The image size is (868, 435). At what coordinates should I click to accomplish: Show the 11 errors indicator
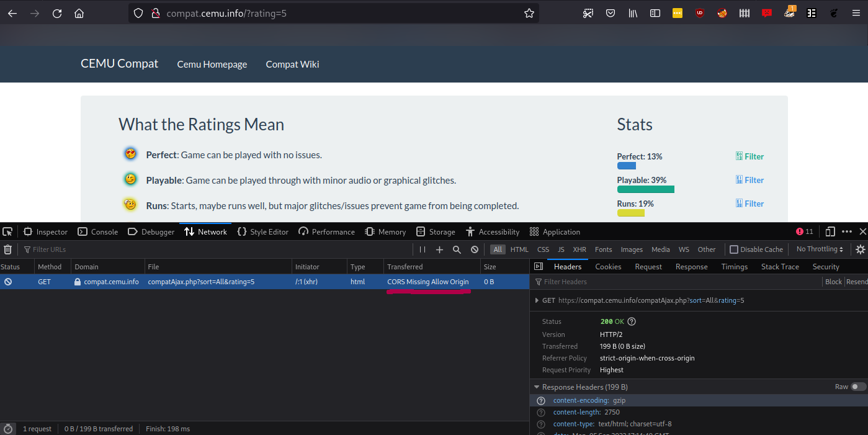805,231
